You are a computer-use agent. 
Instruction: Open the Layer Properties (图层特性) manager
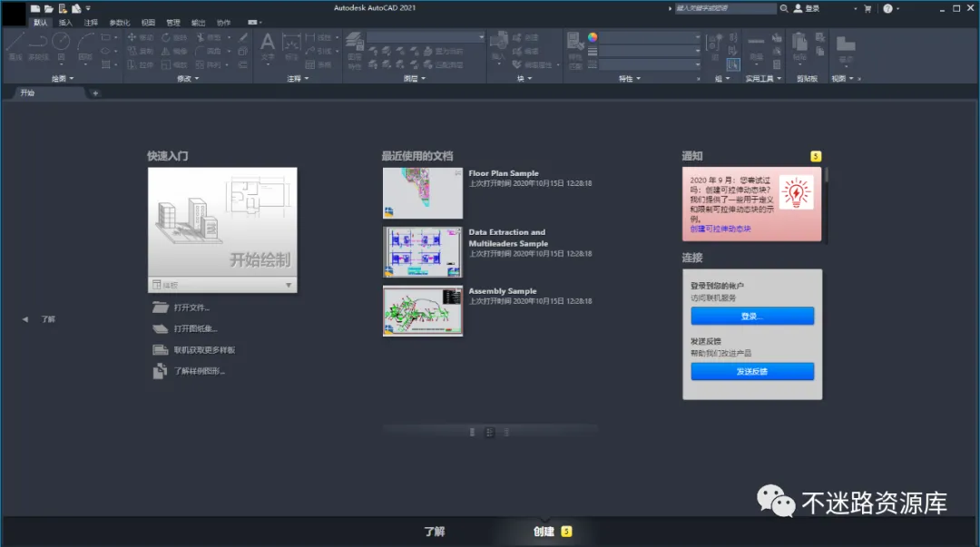(x=355, y=50)
